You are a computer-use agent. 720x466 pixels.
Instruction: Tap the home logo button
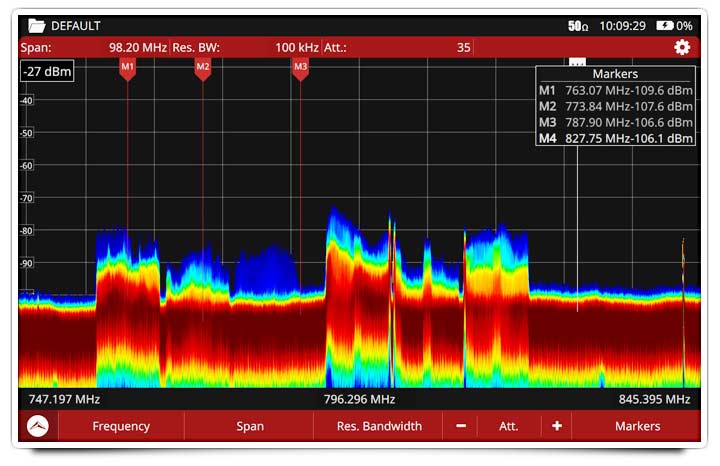pyautogui.click(x=38, y=426)
